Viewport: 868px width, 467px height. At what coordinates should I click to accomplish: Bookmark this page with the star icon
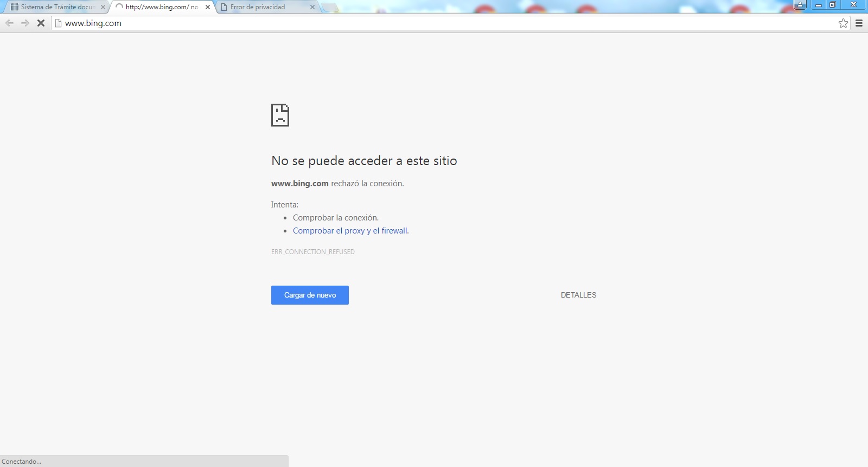click(x=843, y=23)
